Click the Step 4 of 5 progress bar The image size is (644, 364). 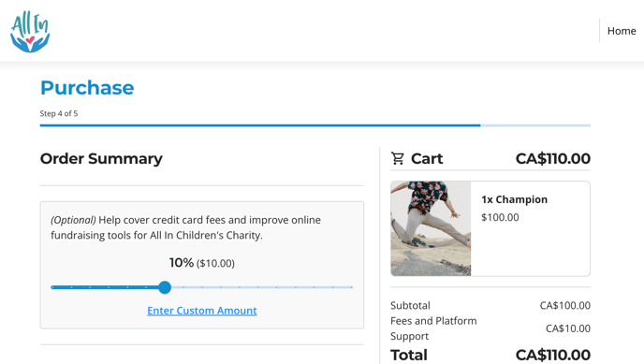315,125
